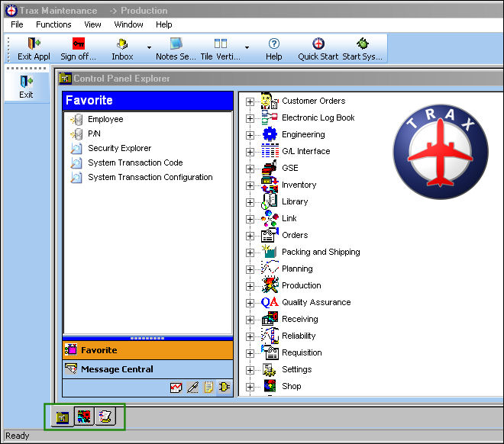Click the Engineering blue gear icon
The image size is (504, 444).
[x=270, y=134]
